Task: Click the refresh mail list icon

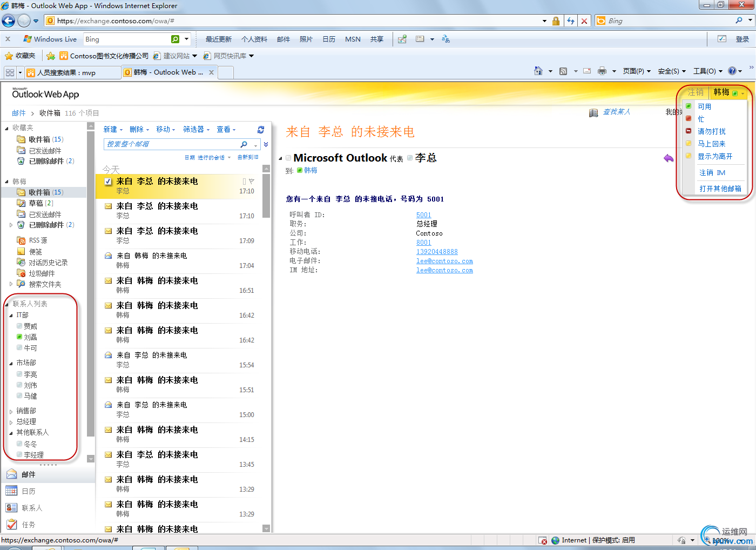Action: click(261, 130)
